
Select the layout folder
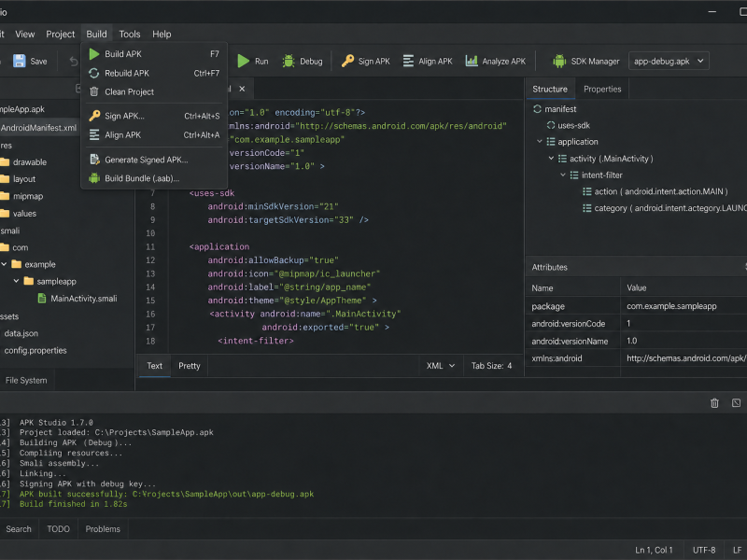pyautogui.click(x=24, y=179)
